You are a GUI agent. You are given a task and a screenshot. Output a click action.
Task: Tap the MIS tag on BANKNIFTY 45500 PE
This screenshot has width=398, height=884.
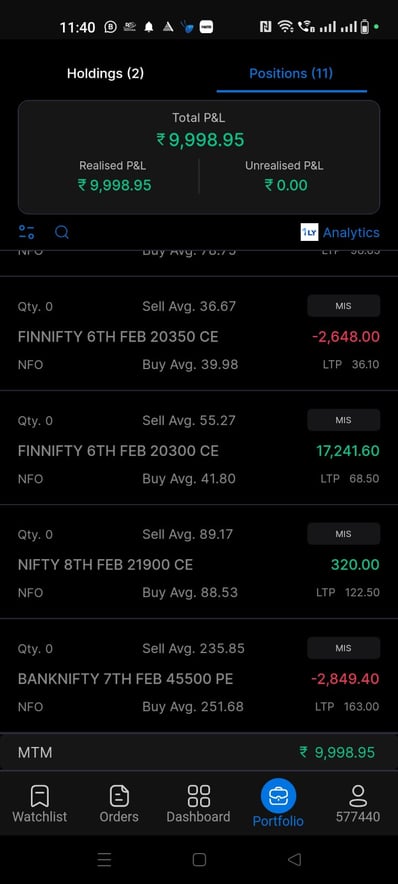(343, 648)
